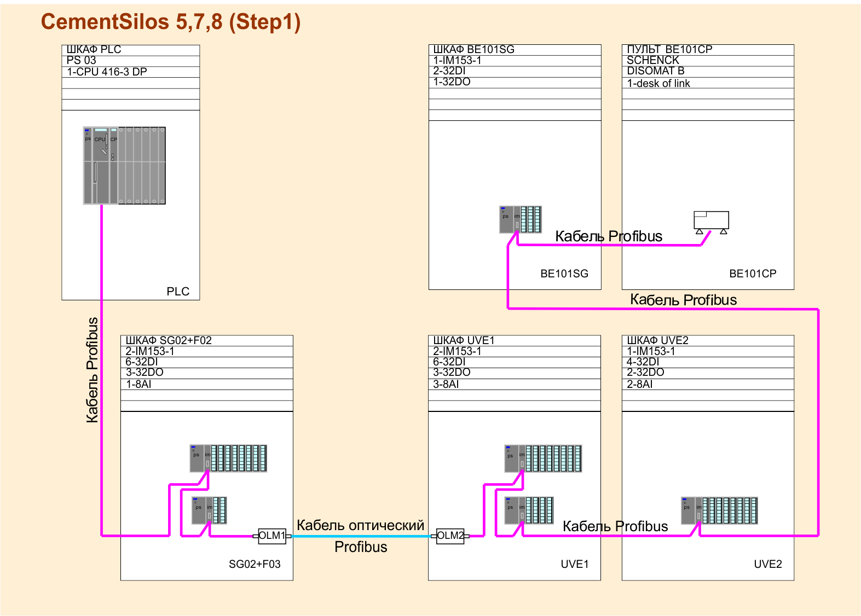Select the lower I/O station in UVE1 cabinet
Viewport: 861px width, 616px height.
click(529, 510)
